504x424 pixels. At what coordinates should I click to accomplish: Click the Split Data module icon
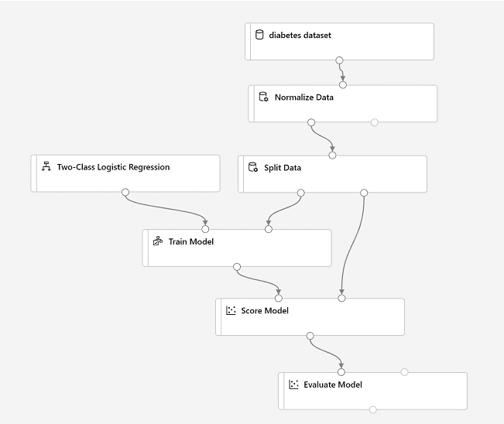tap(252, 167)
